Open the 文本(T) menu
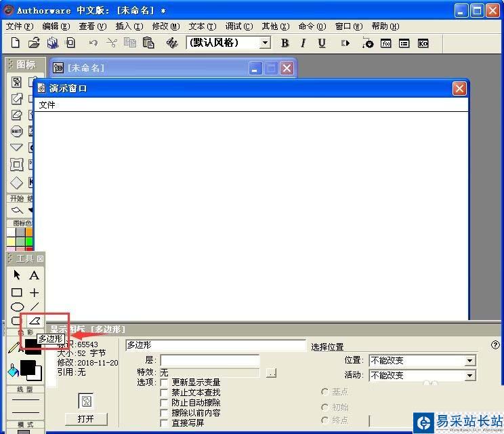 202,26
